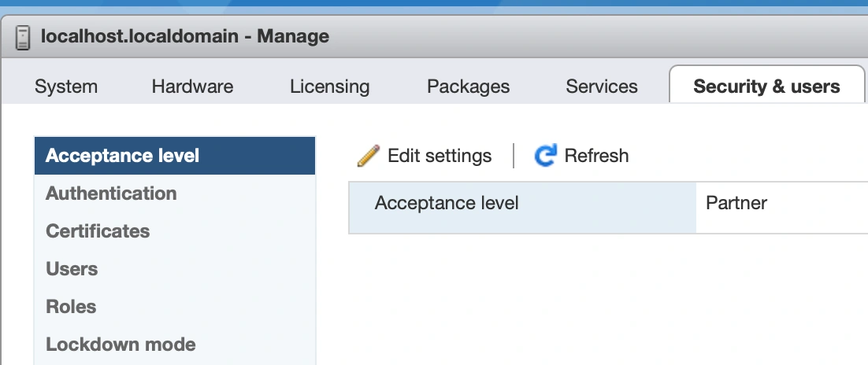Select Roles in the sidebar
The width and height of the screenshot is (868, 365).
[71, 307]
